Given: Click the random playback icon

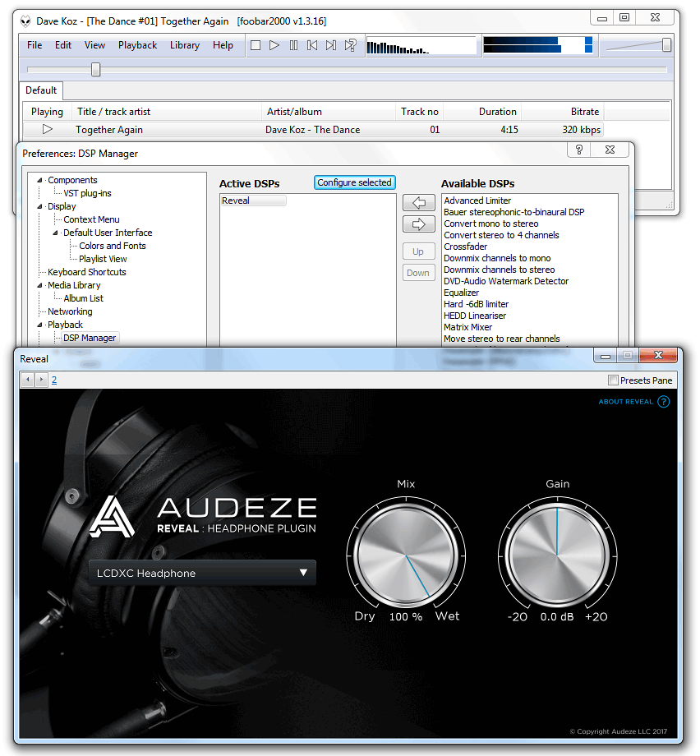Looking at the screenshot, I should (x=351, y=45).
